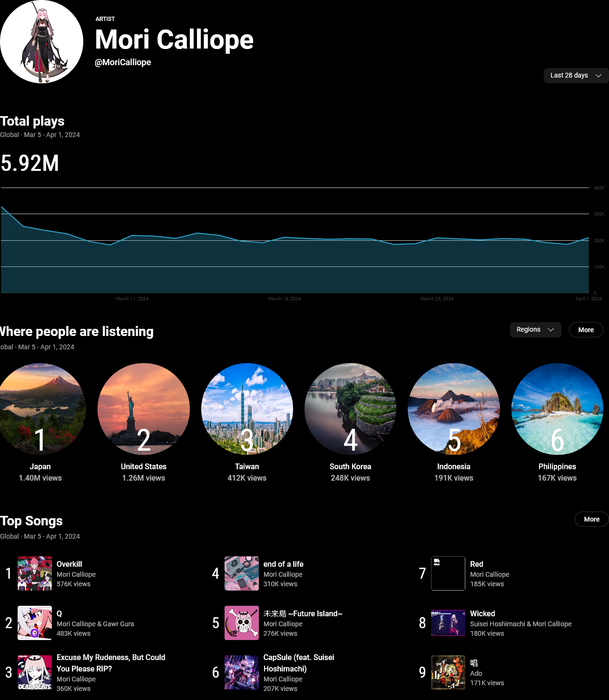Click the Philippines region label
The image size is (609, 700).
[x=557, y=466]
